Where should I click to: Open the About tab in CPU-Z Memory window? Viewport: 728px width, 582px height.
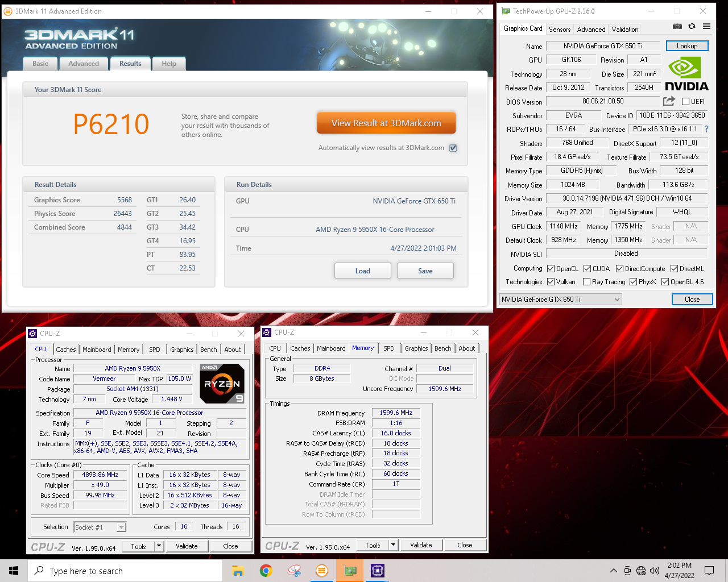[467, 348]
